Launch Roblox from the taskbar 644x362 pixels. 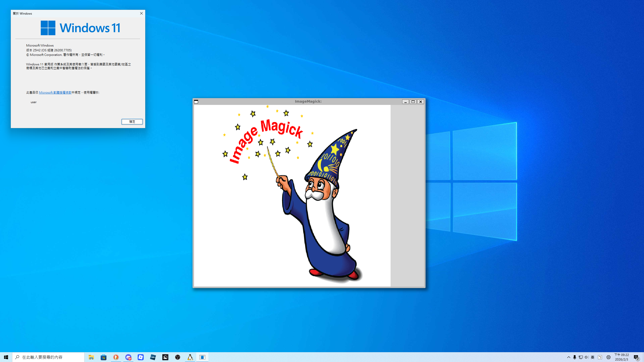140,357
